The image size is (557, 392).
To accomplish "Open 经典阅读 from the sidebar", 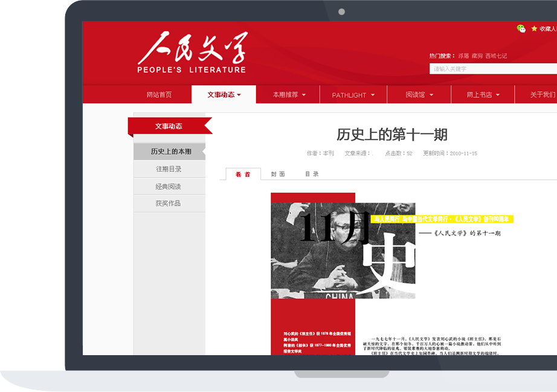I will tap(169, 186).
